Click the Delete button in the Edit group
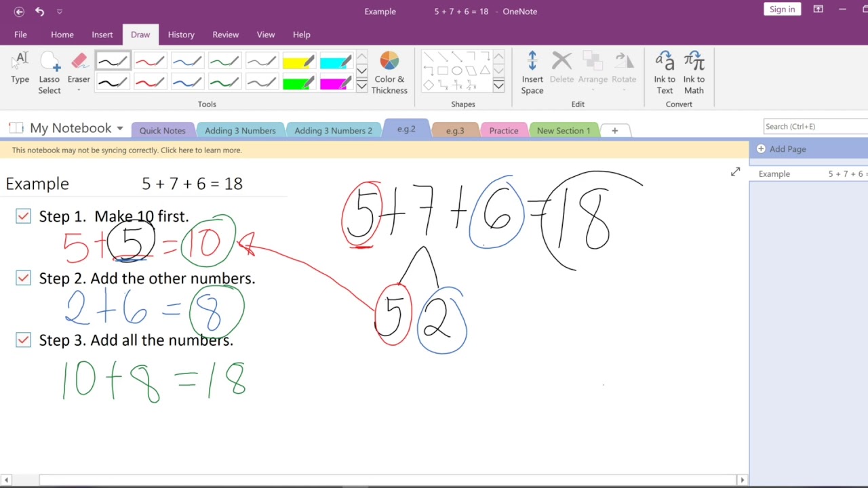This screenshot has height=488, width=868. (561, 68)
